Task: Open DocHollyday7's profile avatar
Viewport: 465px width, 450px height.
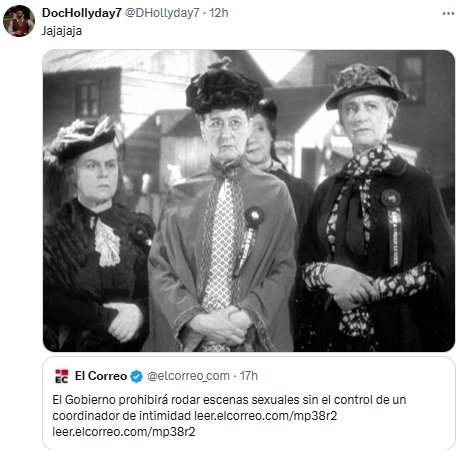Action: pyautogui.click(x=19, y=21)
